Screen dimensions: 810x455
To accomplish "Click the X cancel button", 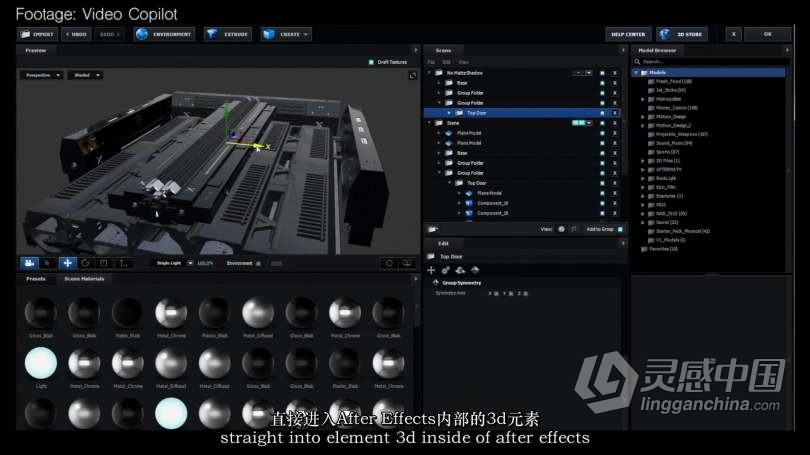I will tap(733, 34).
